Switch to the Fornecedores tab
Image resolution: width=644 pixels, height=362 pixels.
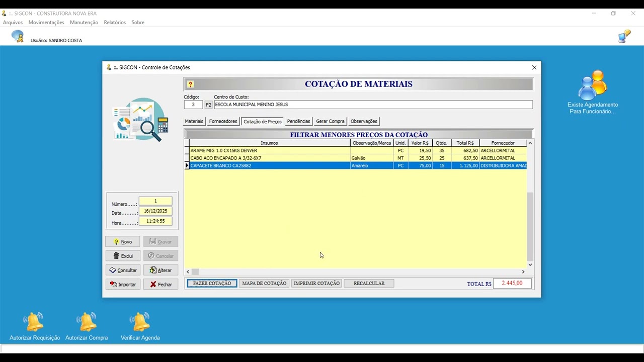pyautogui.click(x=223, y=121)
